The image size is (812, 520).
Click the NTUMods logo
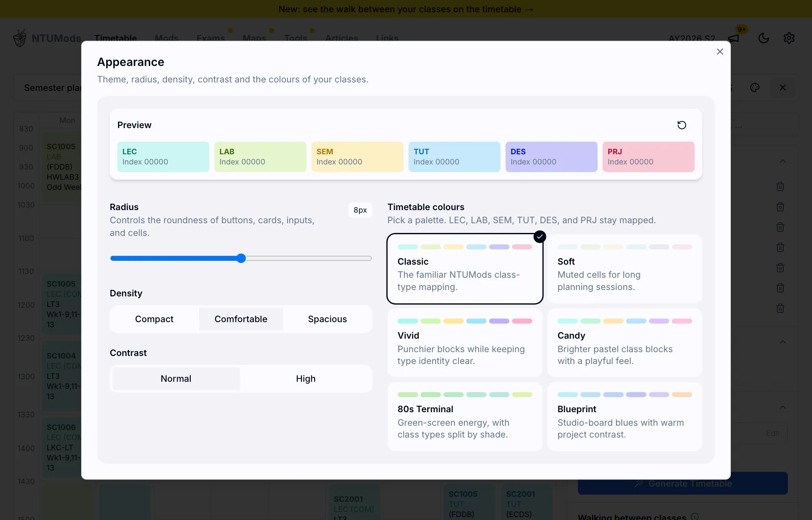click(47, 38)
